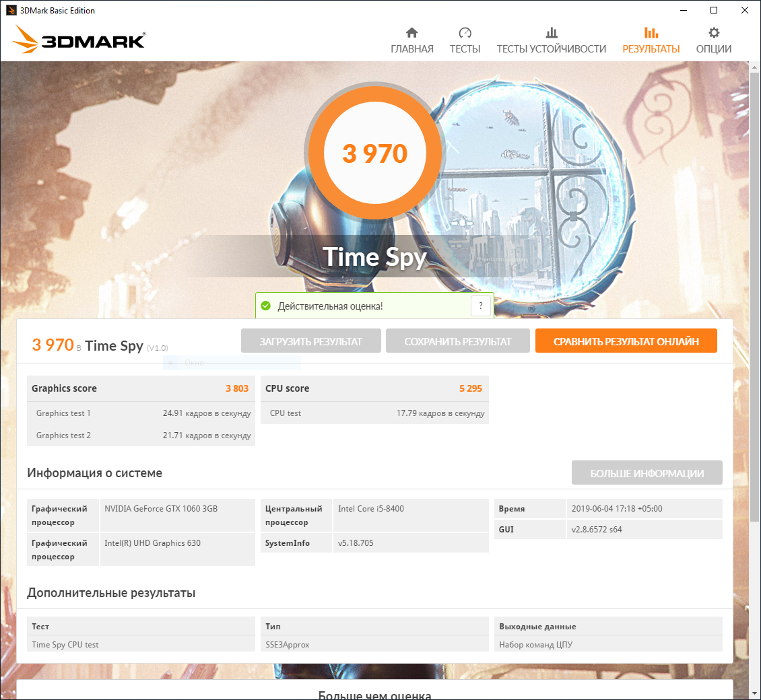Click the CPU score value 5 295
The height and width of the screenshot is (700, 761).
[470, 388]
